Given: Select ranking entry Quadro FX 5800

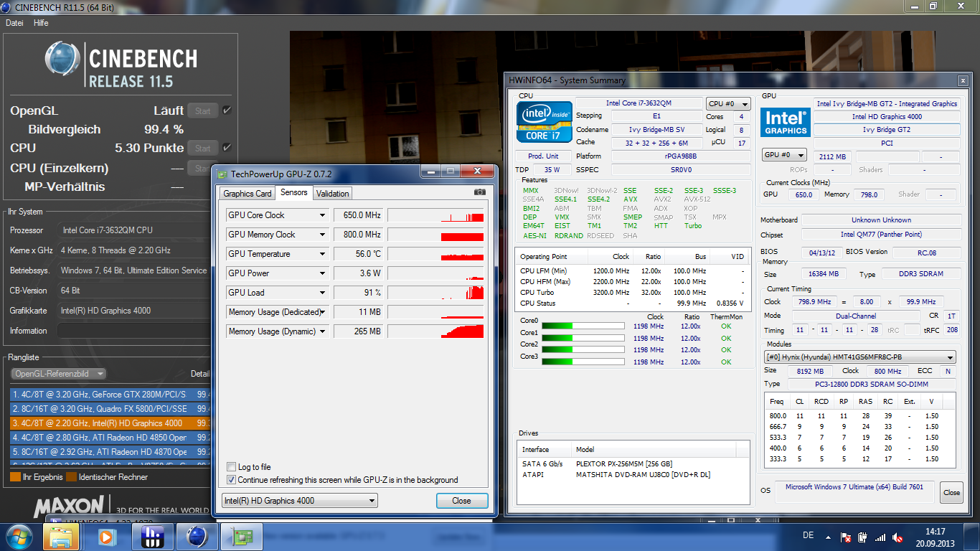Looking at the screenshot, I should [109, 409].
